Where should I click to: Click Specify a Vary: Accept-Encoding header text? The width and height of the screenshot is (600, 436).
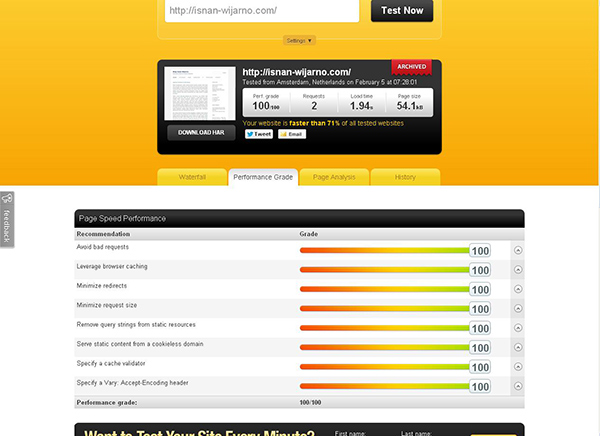click(132, 383)
